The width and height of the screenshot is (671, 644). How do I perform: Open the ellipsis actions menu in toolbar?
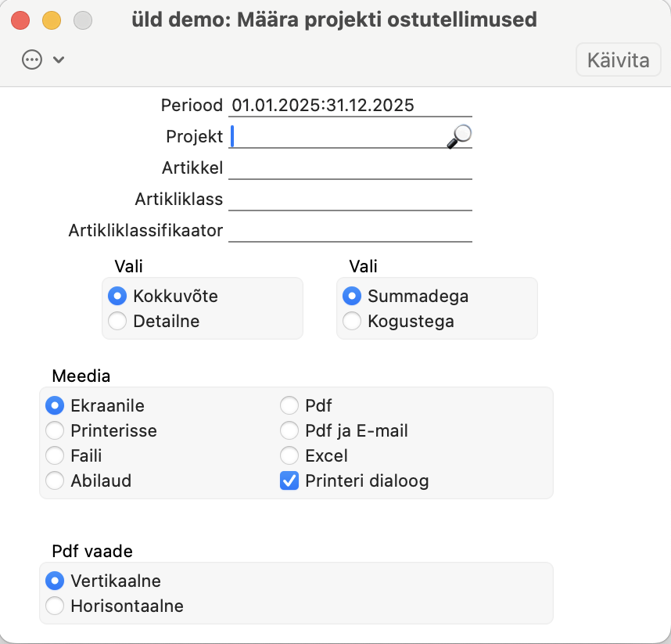click(x=32, y=59)
